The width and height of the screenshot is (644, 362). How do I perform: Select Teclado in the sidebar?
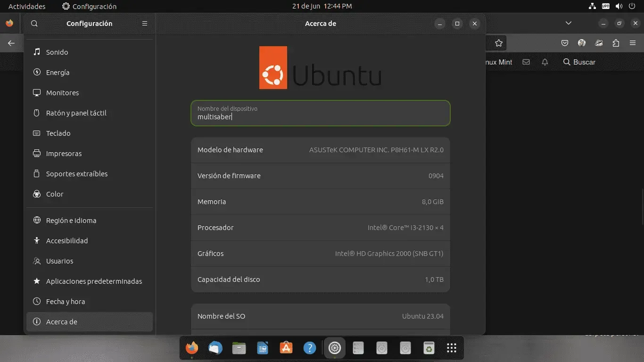(x=90, y=133)
